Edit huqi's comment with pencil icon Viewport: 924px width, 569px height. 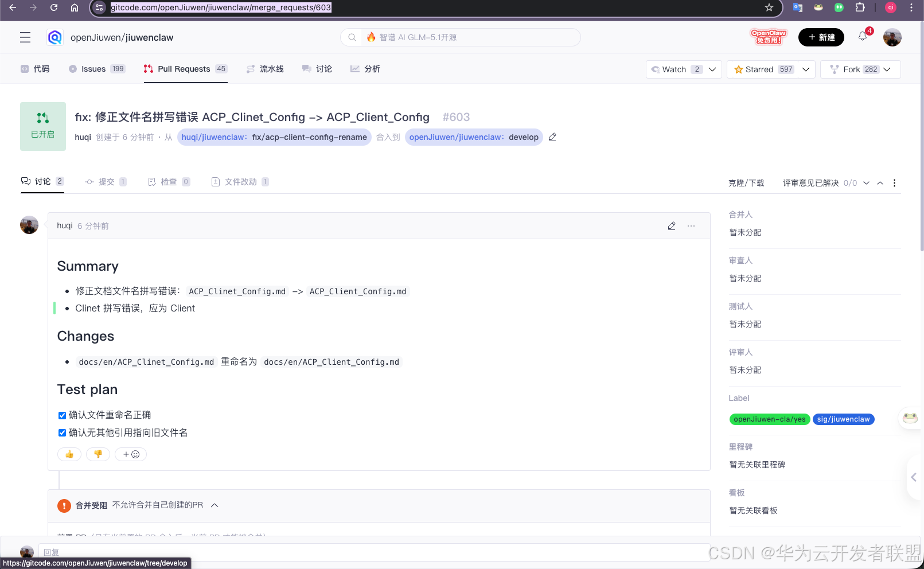pos(672,226)
